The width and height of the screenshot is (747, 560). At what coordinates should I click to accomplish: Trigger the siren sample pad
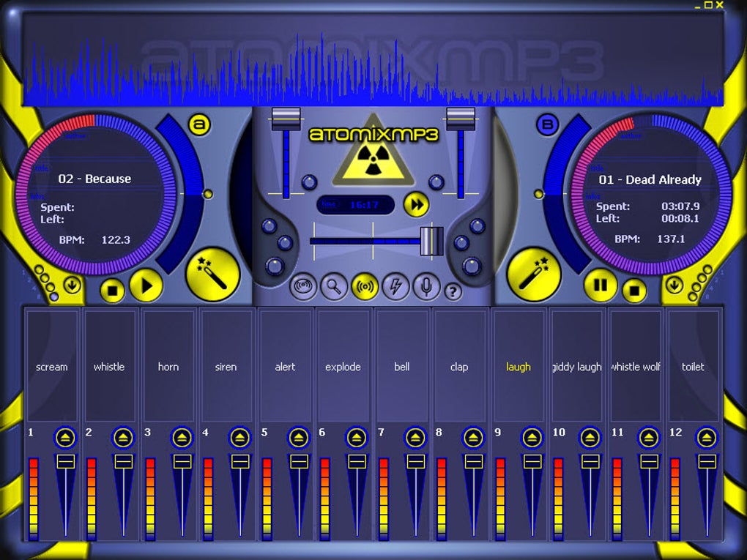coord(227,366)
